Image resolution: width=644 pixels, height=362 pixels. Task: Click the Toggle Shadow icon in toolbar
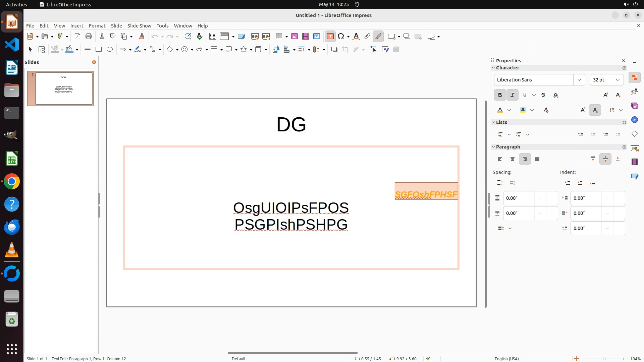coord(334,50)
